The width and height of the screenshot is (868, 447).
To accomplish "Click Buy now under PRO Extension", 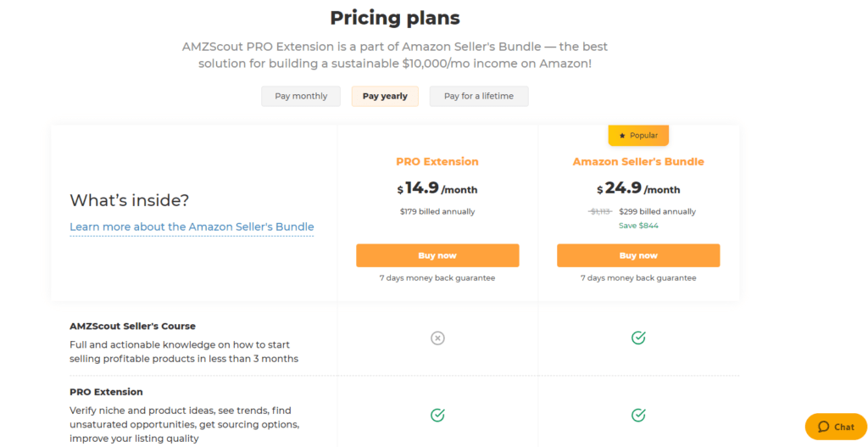I will tap(437, 255).
